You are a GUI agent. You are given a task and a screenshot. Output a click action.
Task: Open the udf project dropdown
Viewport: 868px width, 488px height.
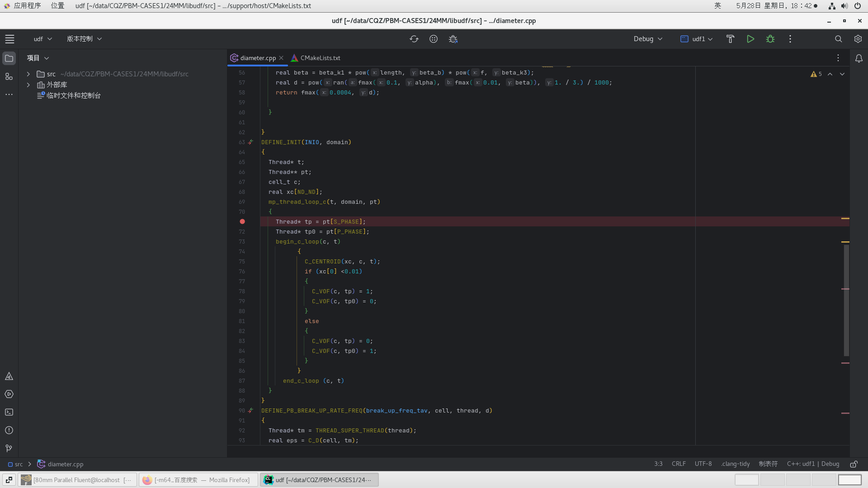pyautogui.click(x=43, y=39)
